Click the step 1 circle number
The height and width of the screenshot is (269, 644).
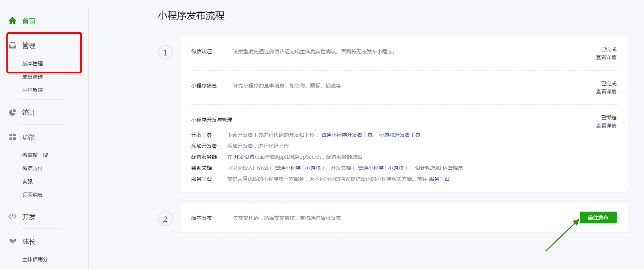click(165, 53)
